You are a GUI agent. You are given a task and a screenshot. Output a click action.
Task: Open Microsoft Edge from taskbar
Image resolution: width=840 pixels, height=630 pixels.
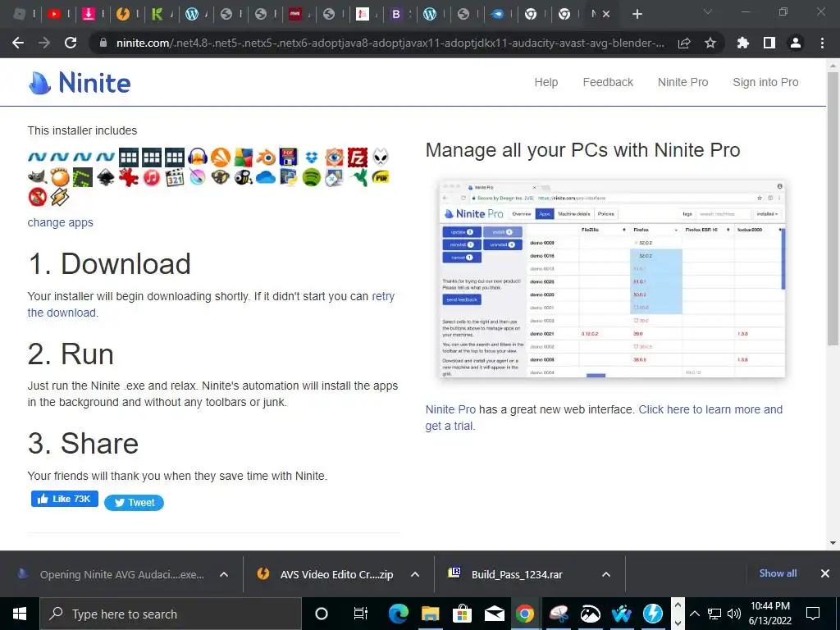398,614
